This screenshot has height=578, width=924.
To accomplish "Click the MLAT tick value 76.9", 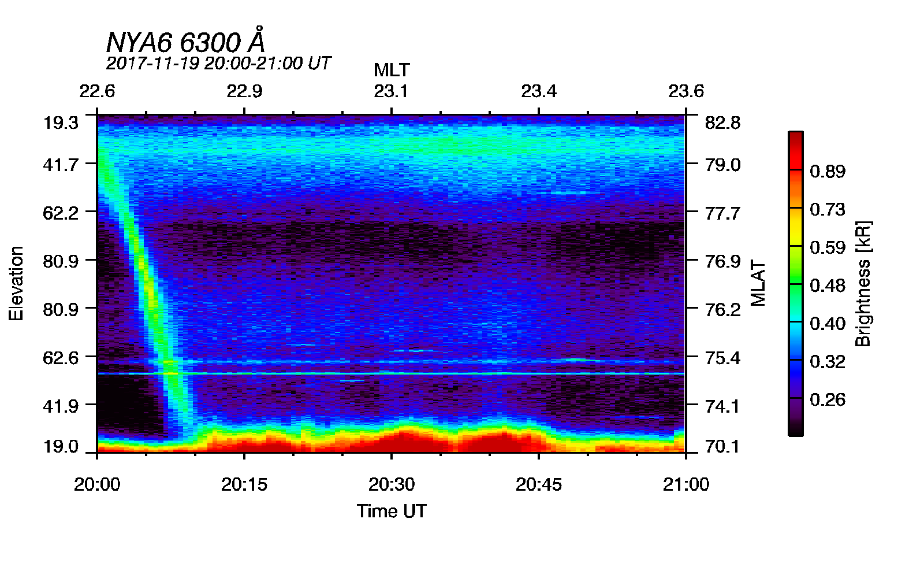I will click(722, 261).
